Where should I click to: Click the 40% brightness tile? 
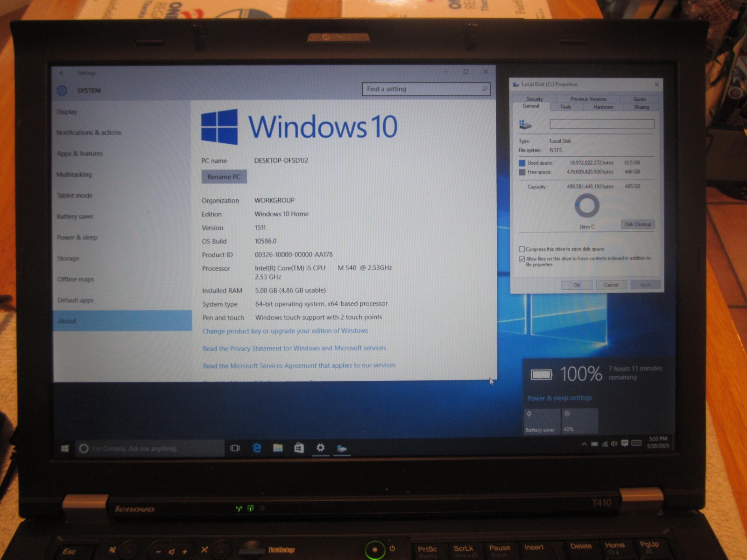coord(580,421)
